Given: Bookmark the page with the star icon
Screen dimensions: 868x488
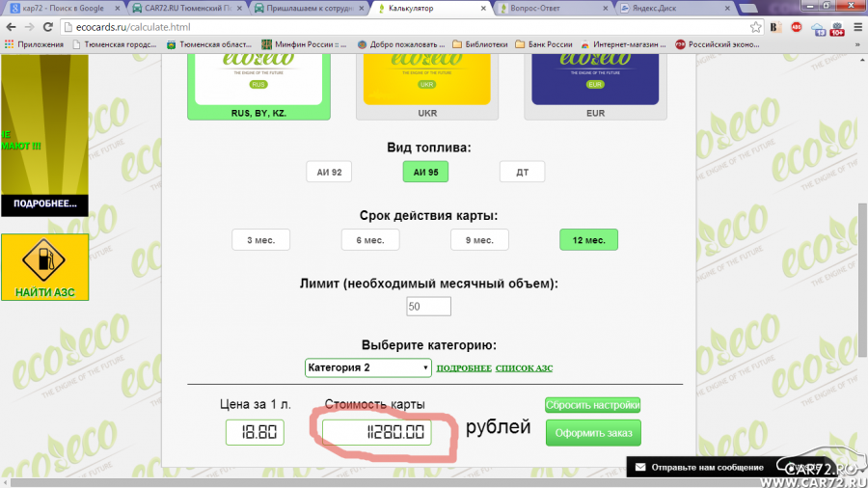Looking at the screenshot, I should 755,27.
